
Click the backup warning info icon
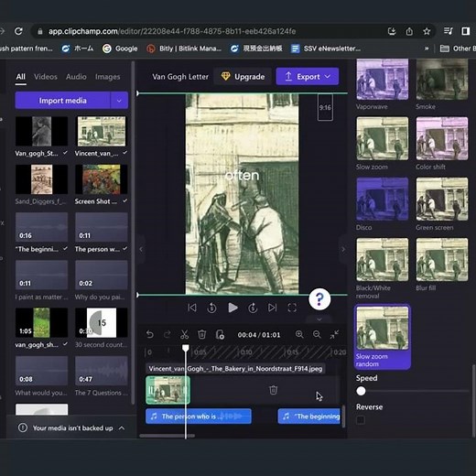(x=23, y=427)
